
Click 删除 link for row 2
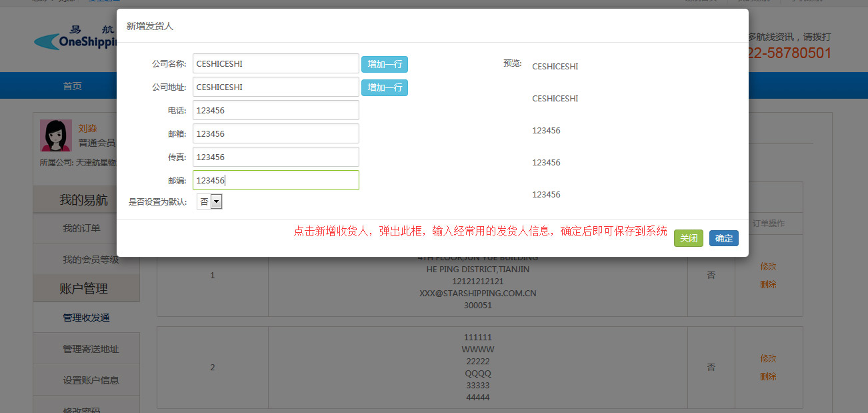click(768, 376)
